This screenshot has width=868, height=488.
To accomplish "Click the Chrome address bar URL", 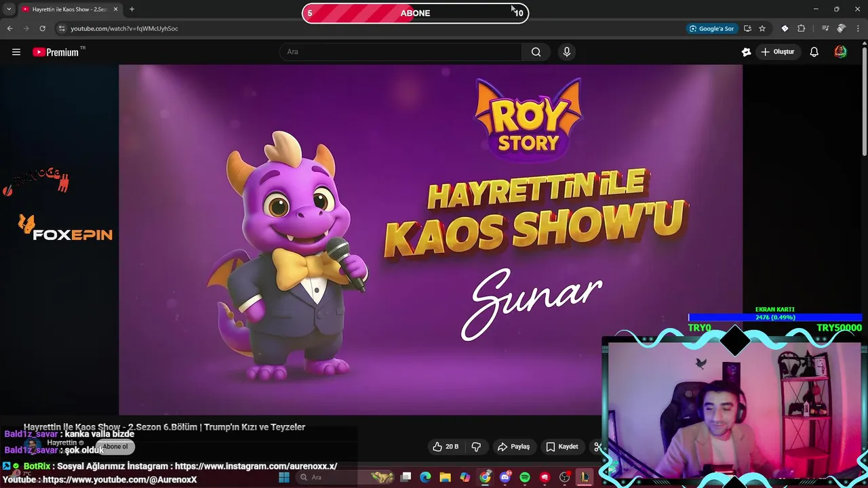I will [x=125, y=28].
